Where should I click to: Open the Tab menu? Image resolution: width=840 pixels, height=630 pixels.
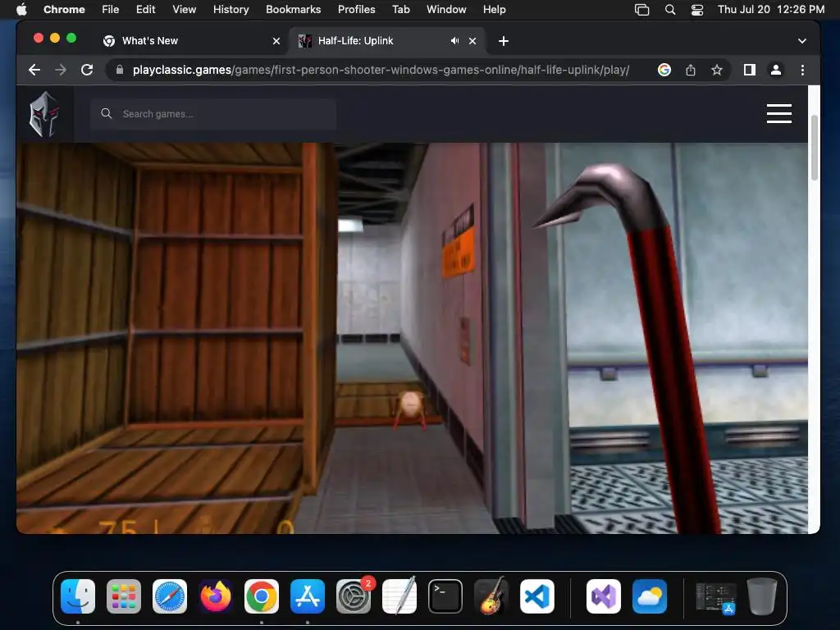point(400,9)
